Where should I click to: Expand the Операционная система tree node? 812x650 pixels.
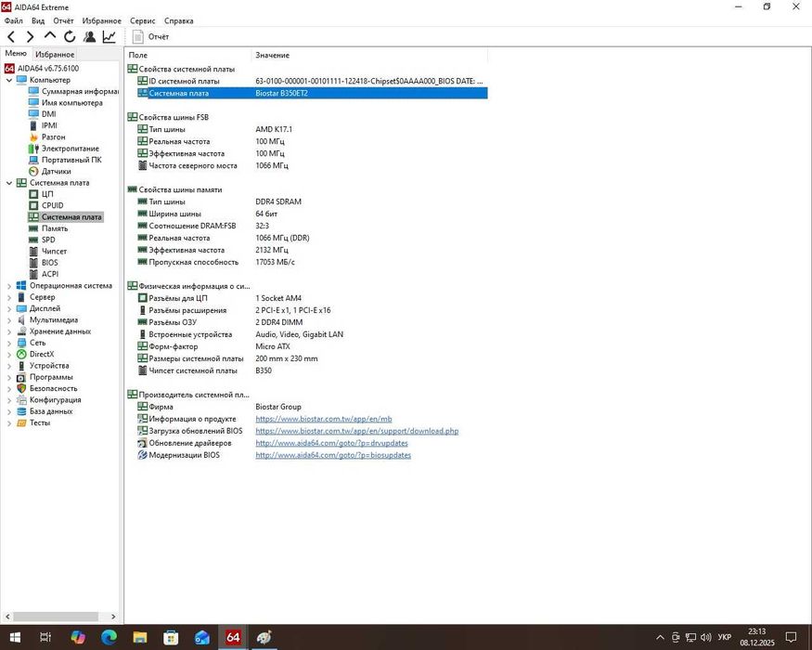click(x=8, y=286)
